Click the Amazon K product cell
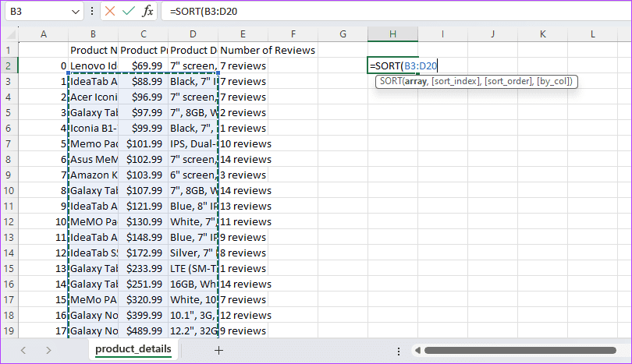632x364 pixels. pos(93,175)
